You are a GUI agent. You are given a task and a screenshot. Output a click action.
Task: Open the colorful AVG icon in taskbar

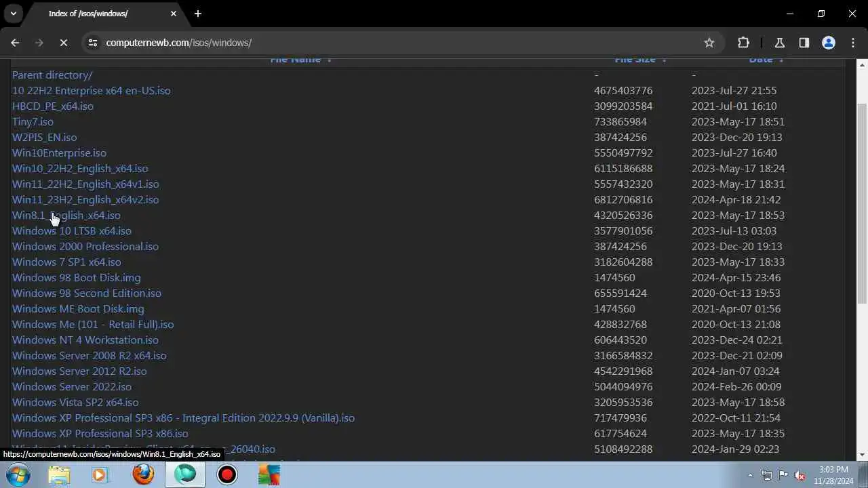269,475
